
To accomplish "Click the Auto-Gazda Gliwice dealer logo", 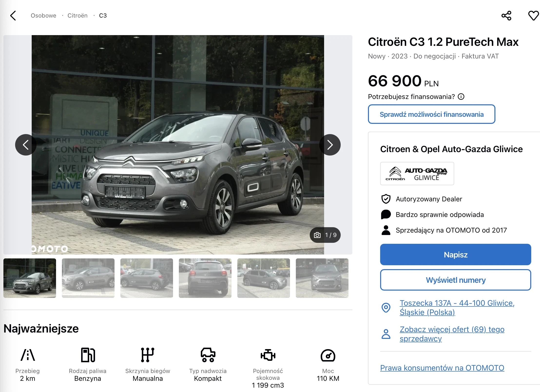I will (417, 174).
